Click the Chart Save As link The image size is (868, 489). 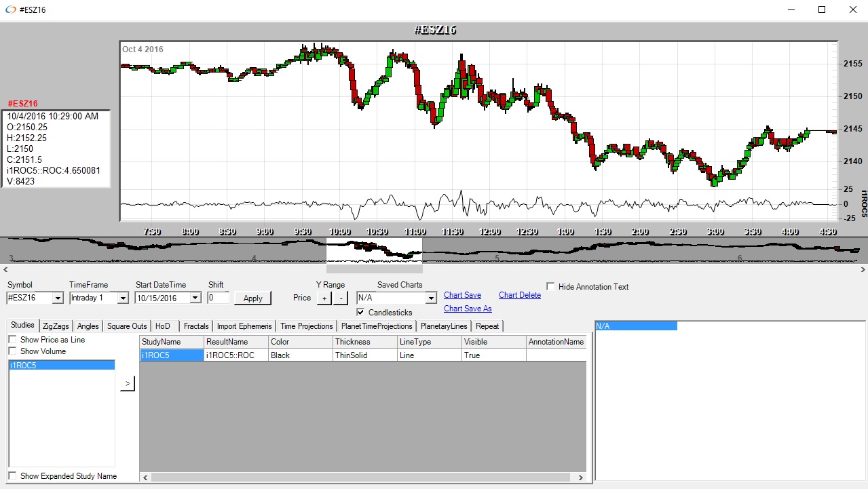(468, 309)
